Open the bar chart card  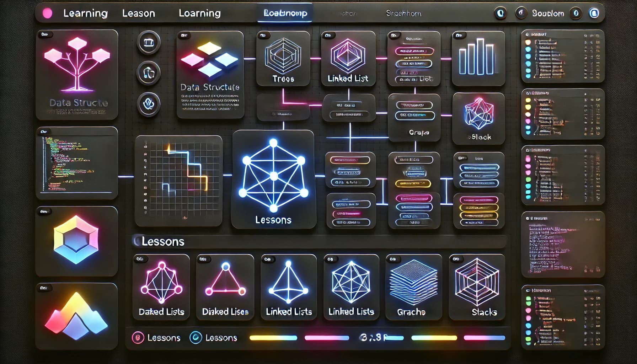[478, 58]
